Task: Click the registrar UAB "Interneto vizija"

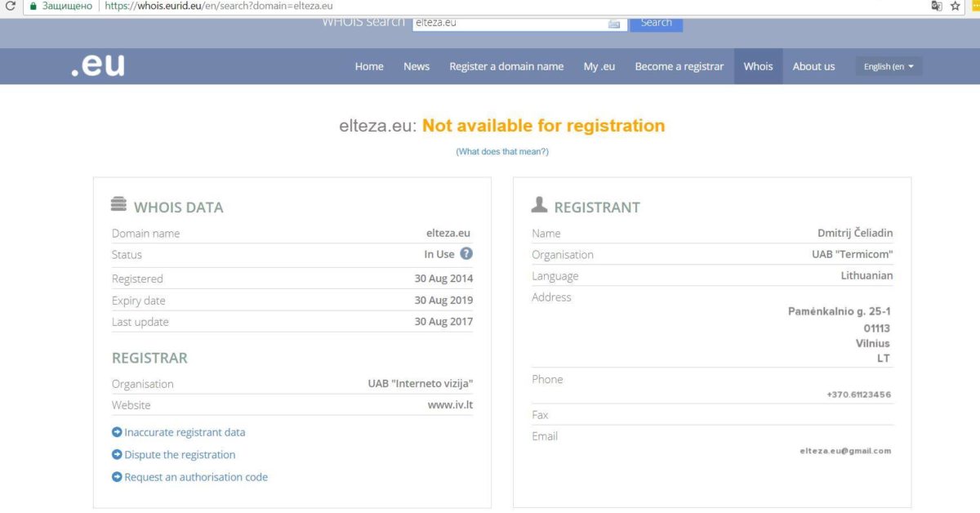Action: (x=421, y=384)
